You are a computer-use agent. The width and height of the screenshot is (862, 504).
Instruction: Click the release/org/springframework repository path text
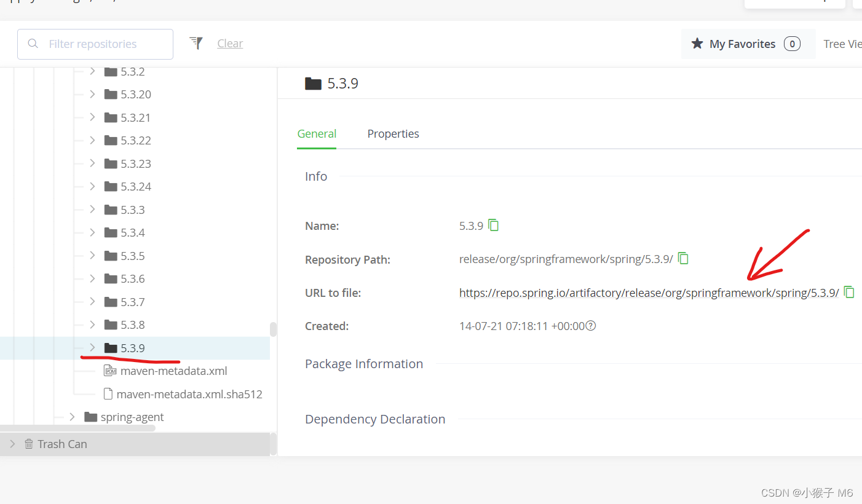pyautogui.click(x=566, y=259)
